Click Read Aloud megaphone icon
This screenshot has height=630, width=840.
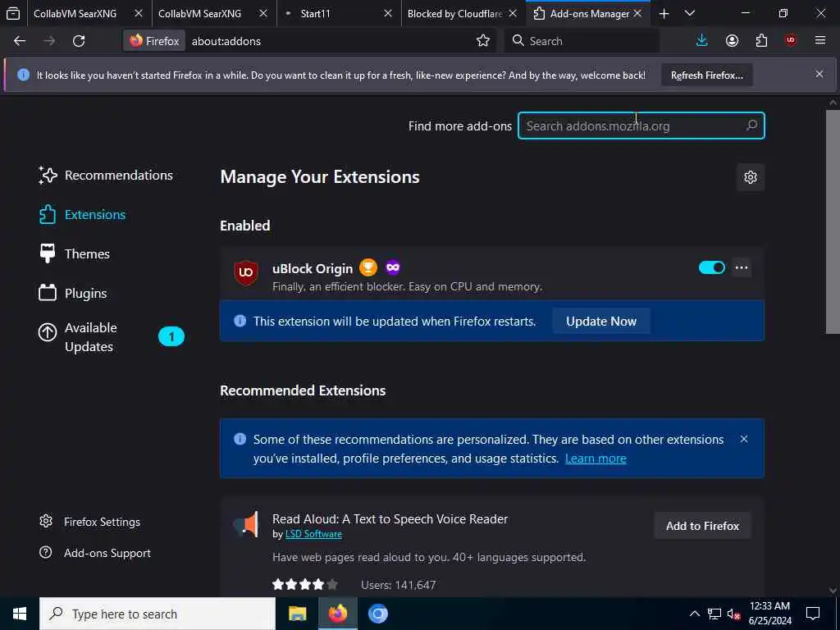pos(246,523)
